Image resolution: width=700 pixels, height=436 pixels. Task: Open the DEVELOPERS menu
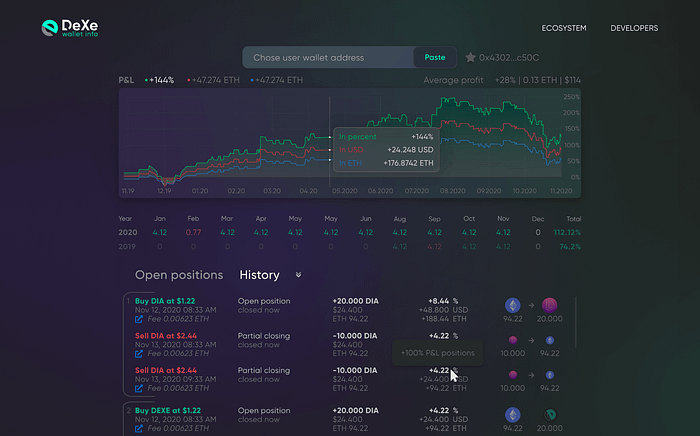(x=634, y=28)
